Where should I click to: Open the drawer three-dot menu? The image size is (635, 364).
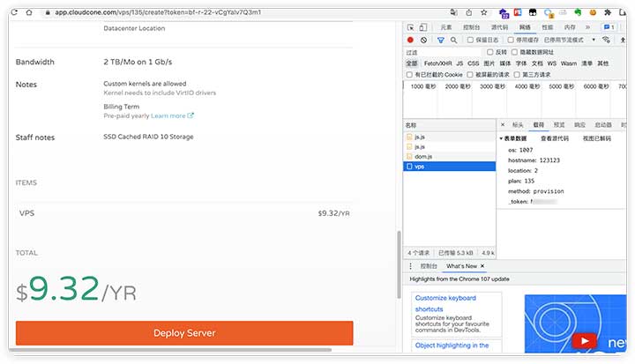coord(410,266)
